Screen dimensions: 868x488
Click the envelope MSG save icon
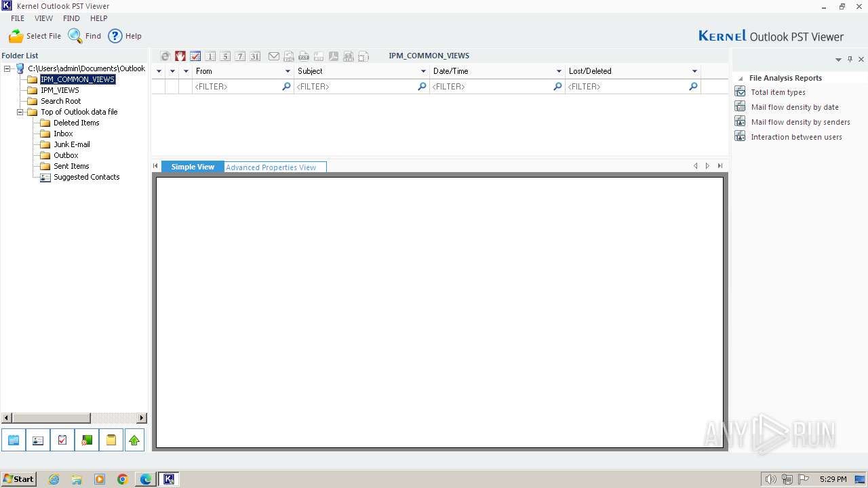274,56
